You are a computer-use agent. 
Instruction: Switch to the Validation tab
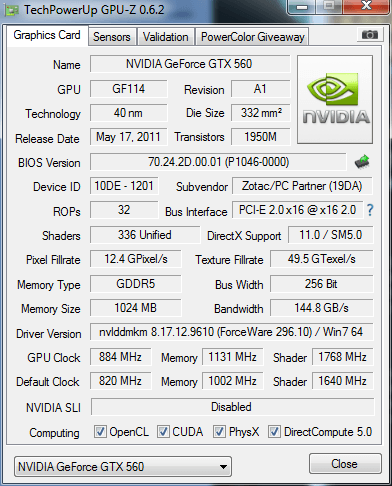[166, 37]
